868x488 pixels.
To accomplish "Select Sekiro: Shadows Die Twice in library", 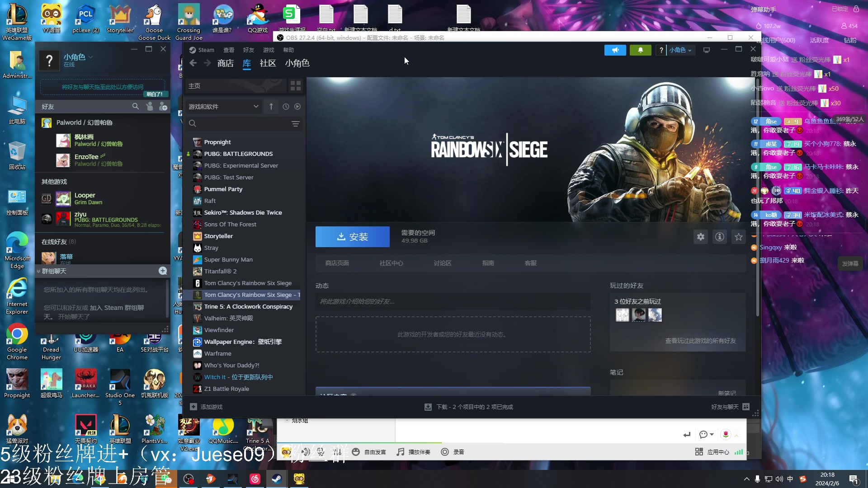I will (243, 212).
